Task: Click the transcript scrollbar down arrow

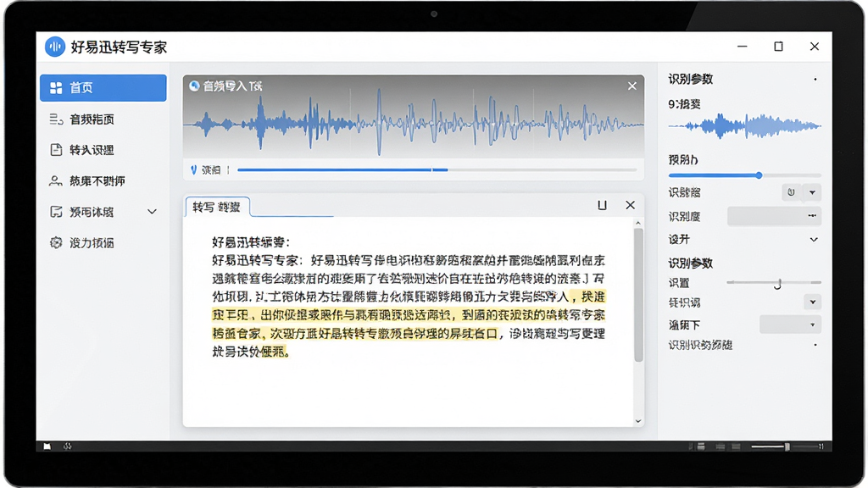Action: [x=638, y=421]
